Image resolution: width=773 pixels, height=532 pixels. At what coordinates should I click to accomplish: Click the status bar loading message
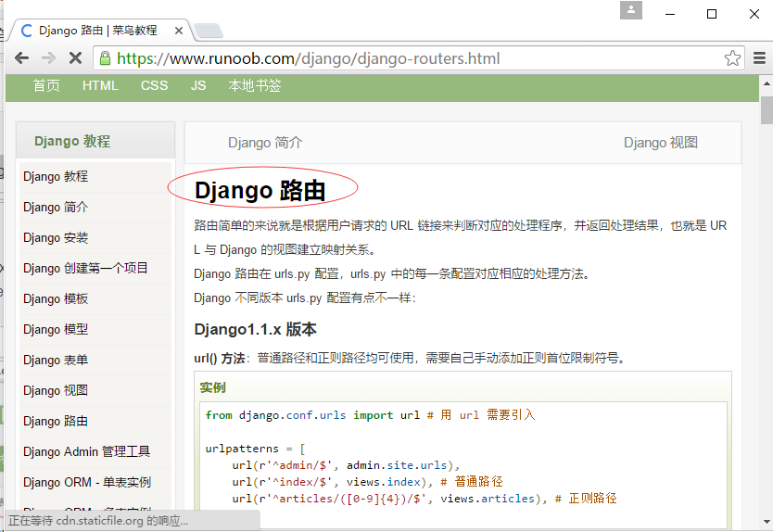[x=98, y=521]
